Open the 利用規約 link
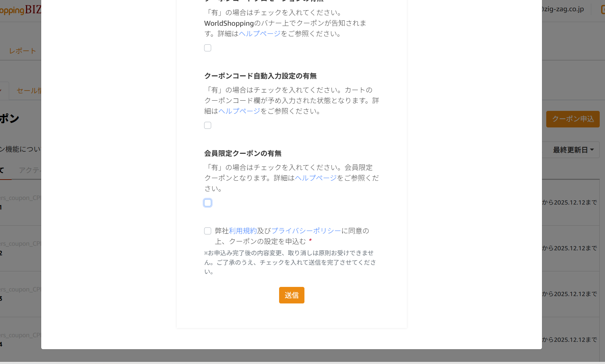 coord(243,231)
